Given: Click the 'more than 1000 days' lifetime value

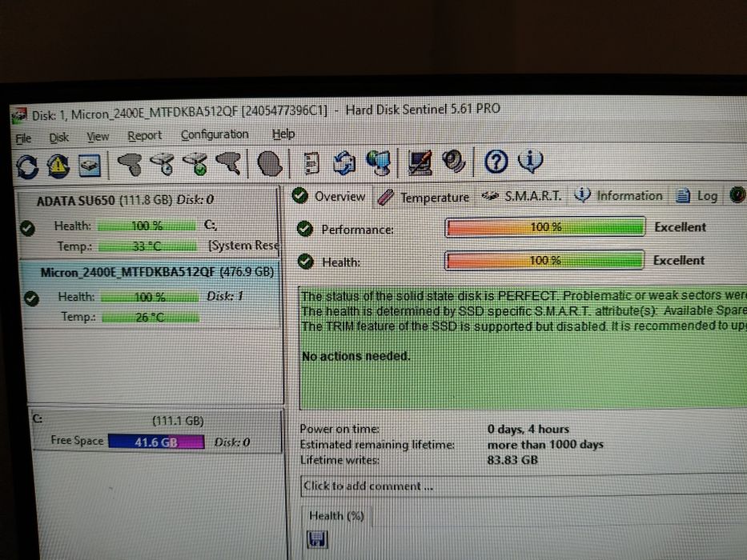Looking at the screenshot, I should point(545,445).
